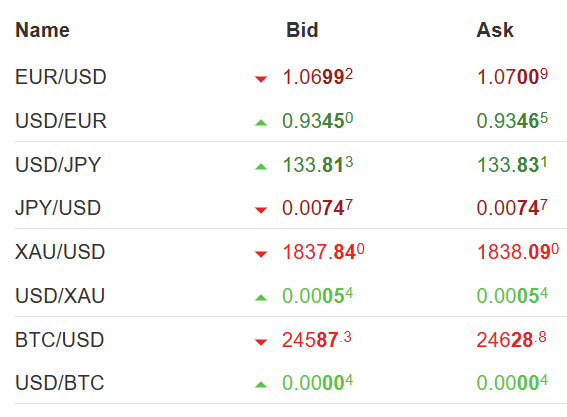
Task: Click the green up arrow beside USD/JPY
Action: (261, 166)
